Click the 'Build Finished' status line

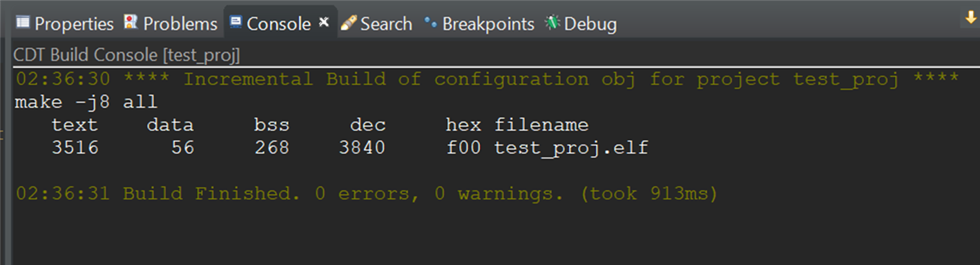click(x=367, y=194)
